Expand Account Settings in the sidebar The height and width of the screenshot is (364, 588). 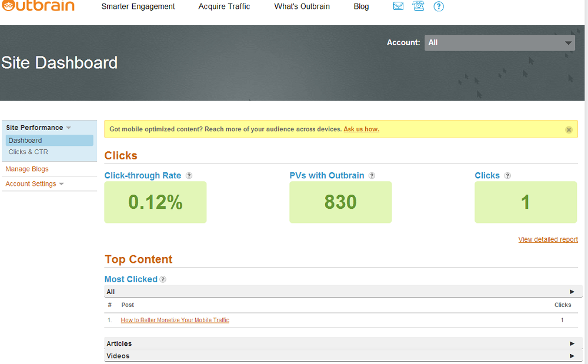click(61, 184)
